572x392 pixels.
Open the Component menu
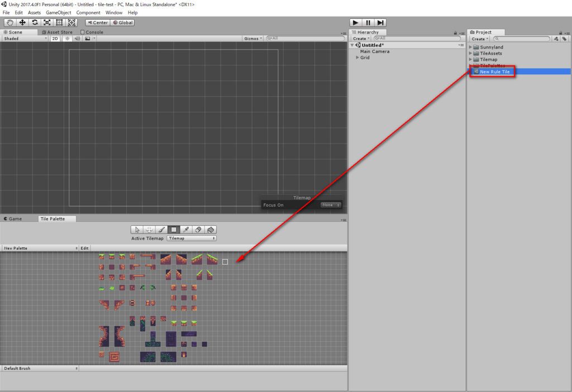pos(88,12)
